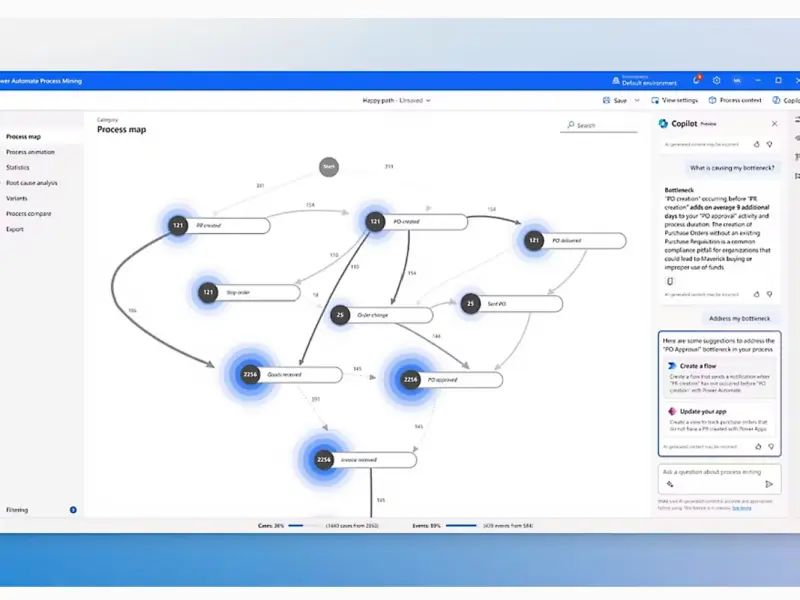Click thumbs up on the bottleneck answer

point(757,295)
